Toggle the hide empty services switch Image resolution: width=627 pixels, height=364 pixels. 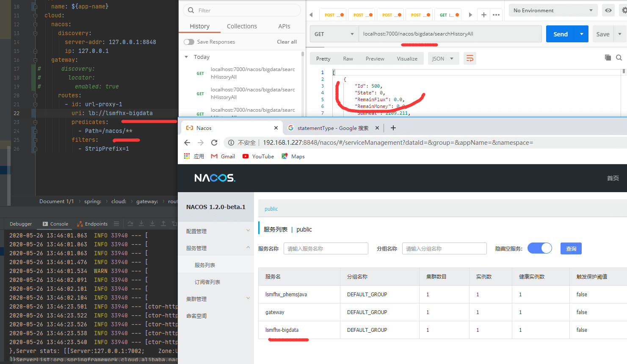coord(539,248)
